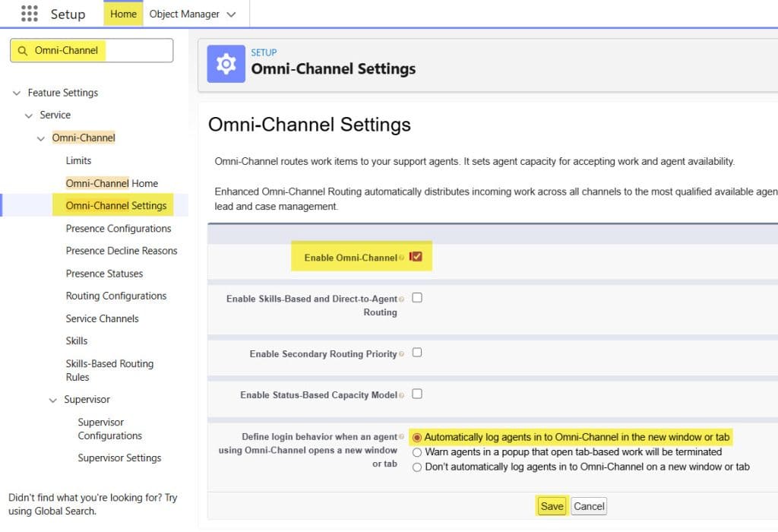This screenshot has height=532, width=778.
Task: Enable Skills-Based and Direct-to-Agent Routing checkbox
Action: 417,298
